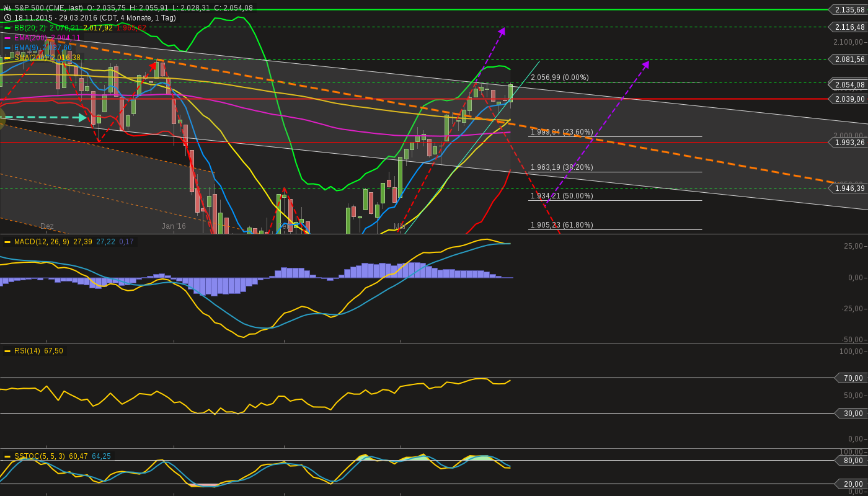The width and height of the screenshot is (868, 496).
Task: Click the Fibonacci label 2.056,99 (0.00%)
Action: [560, 77]
